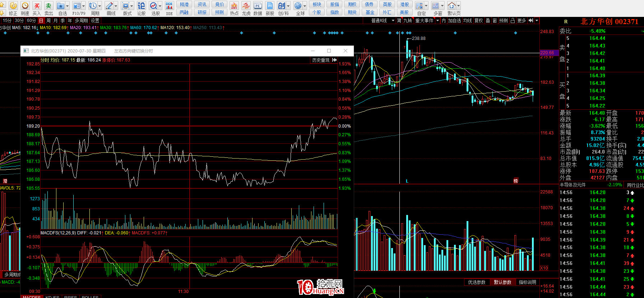Expand the 普通K线 chart type dropdown
The height and width of the screenshot is (298, 644).
pos(393,21)
